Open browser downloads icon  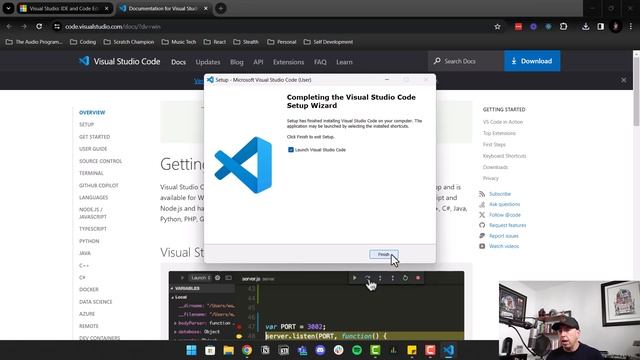tap(586, 27)
